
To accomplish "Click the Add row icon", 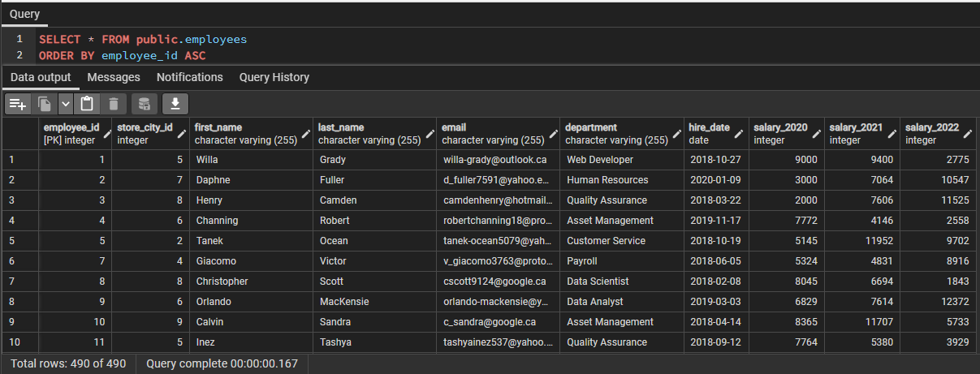I will tap(18, 104).
